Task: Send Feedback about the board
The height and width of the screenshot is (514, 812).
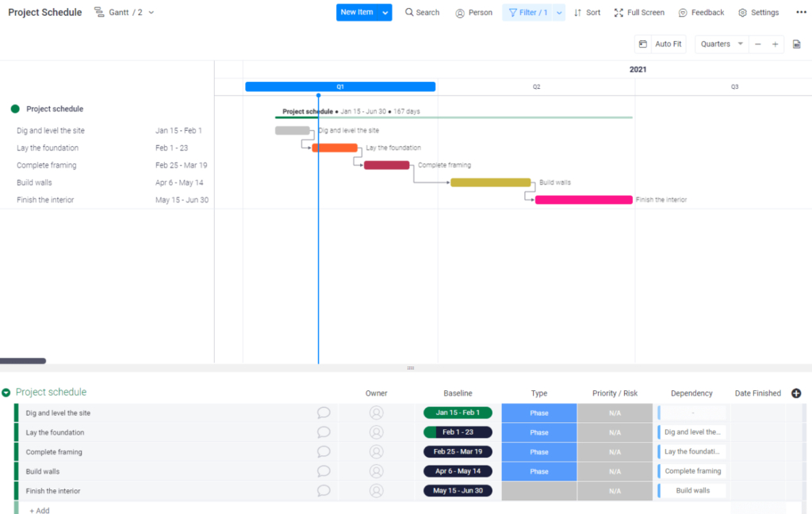Action: click(701, 12)
